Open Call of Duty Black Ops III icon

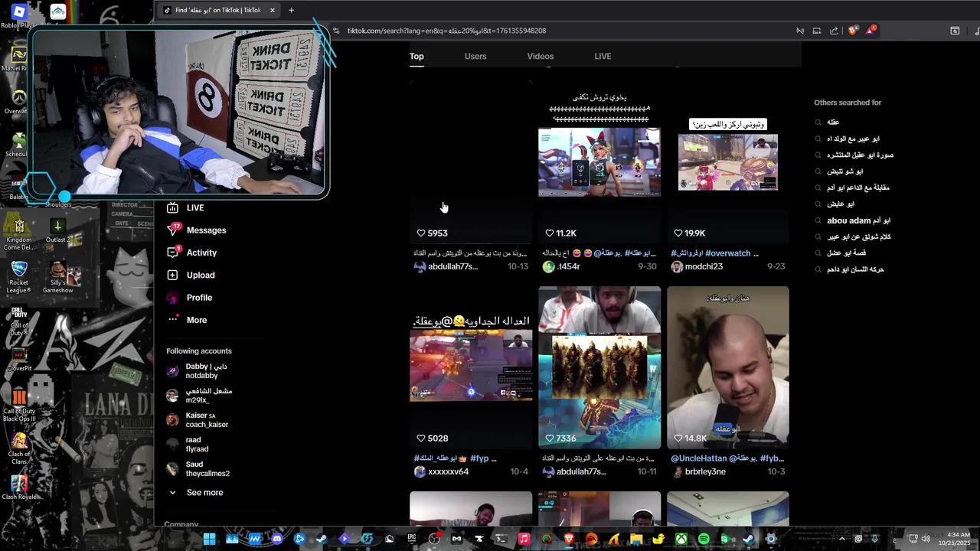click(x=19, y=406)
